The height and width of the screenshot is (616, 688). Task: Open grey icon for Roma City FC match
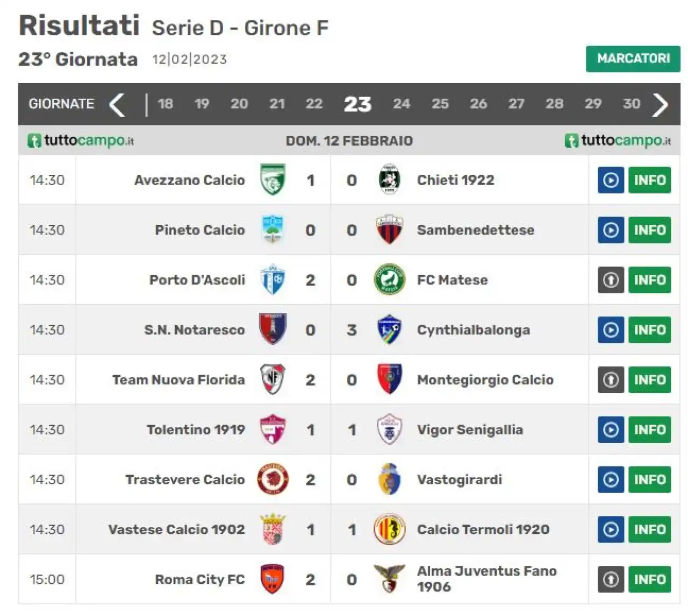(x=611, y=579)
